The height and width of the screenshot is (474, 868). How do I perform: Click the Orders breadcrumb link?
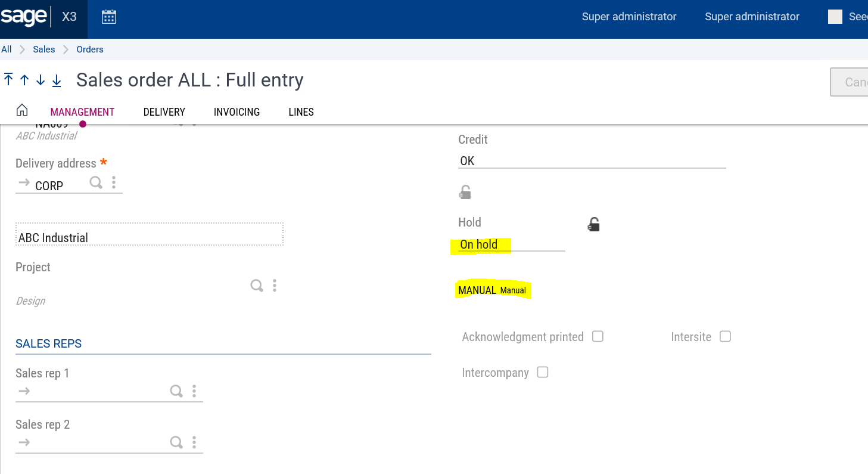[90, 49]
